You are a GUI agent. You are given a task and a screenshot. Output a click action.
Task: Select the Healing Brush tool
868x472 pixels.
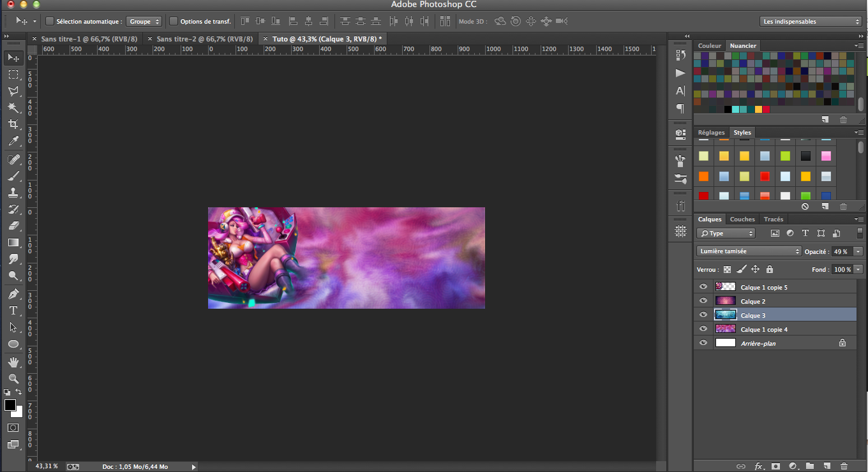pyautogui.click(x=13, y=159)
